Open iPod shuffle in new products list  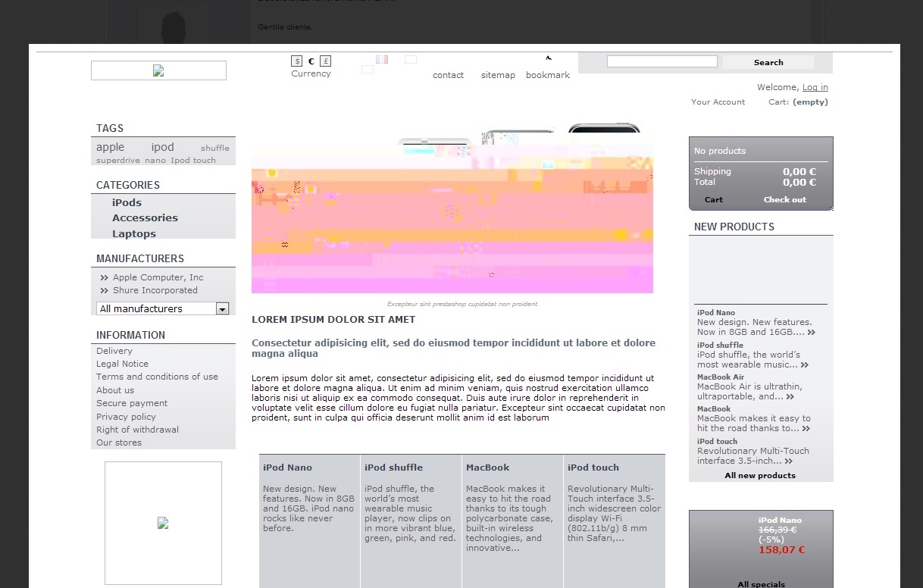click(720, 345)
